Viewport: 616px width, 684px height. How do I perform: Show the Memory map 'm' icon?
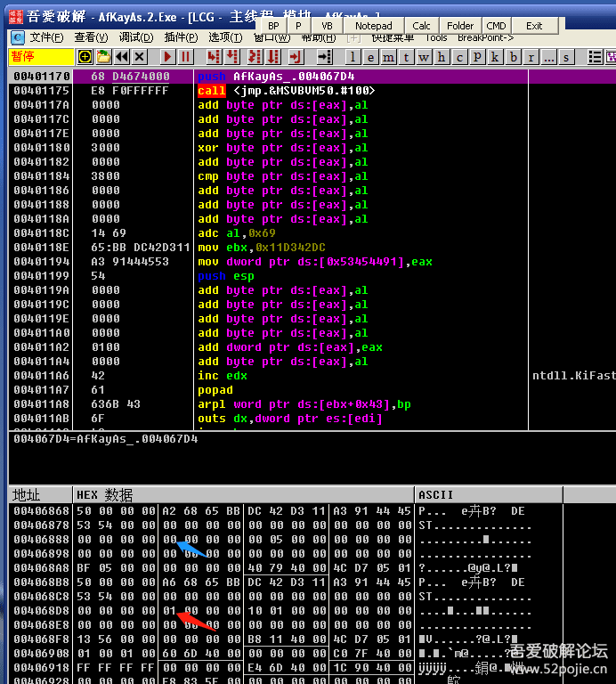coord(388,57)
